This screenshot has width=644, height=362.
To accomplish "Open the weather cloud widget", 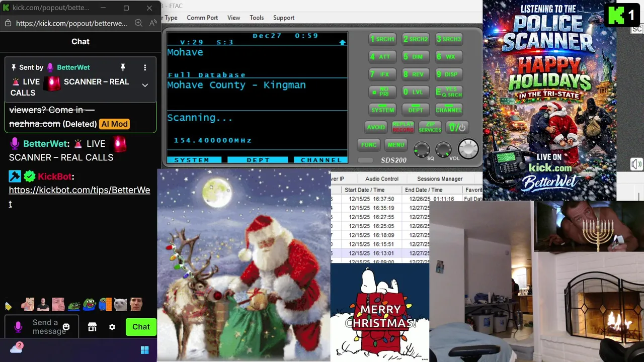I will [x=17, y=348].
